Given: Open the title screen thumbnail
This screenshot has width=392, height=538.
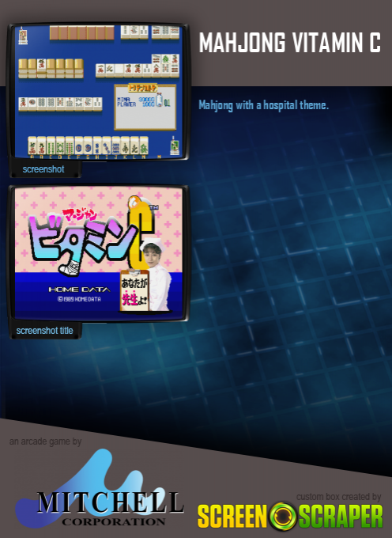Looking at the screenshot, I should 98,253.
